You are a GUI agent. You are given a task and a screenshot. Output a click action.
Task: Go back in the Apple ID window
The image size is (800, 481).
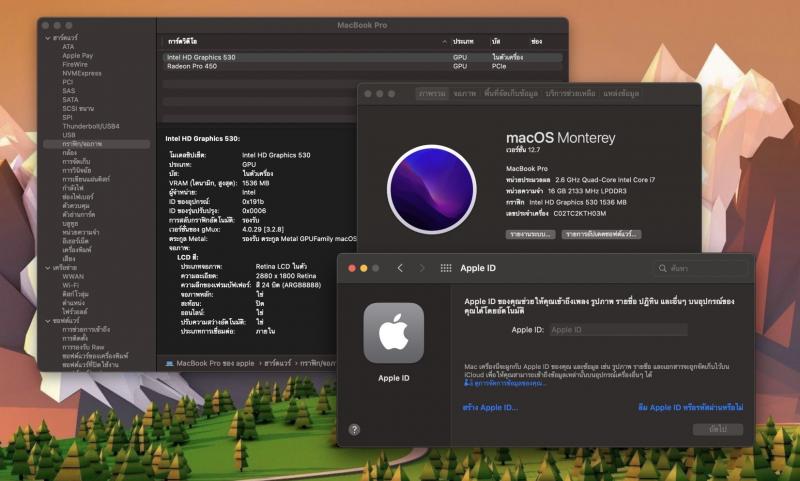click(400, 268)
